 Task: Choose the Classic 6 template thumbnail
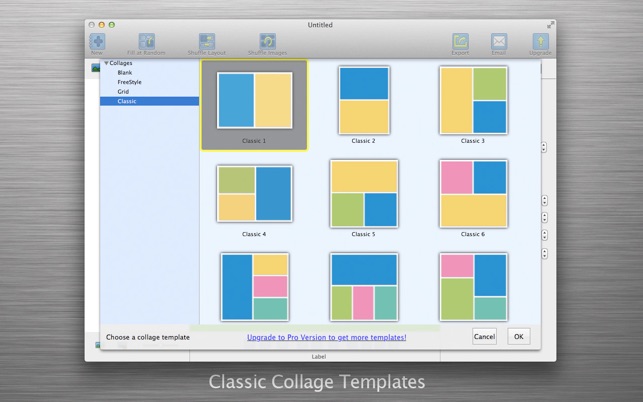tap(473, 193)
